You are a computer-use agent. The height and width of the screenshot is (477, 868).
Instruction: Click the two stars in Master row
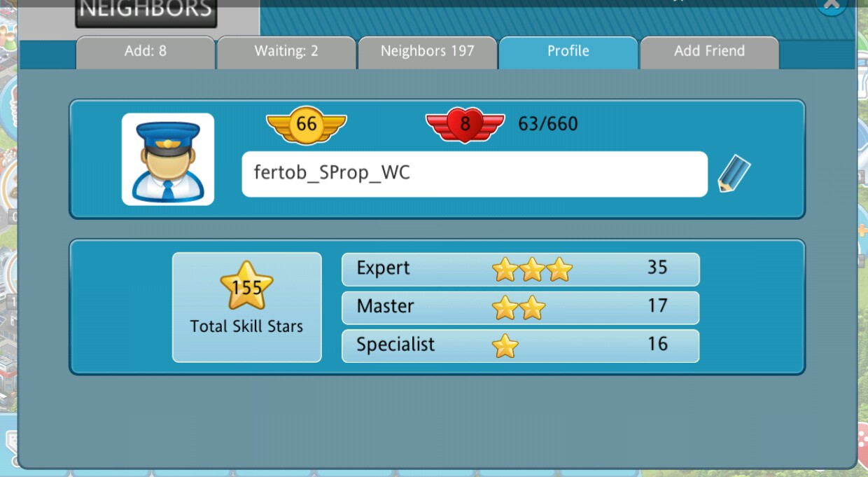point(519,307)
